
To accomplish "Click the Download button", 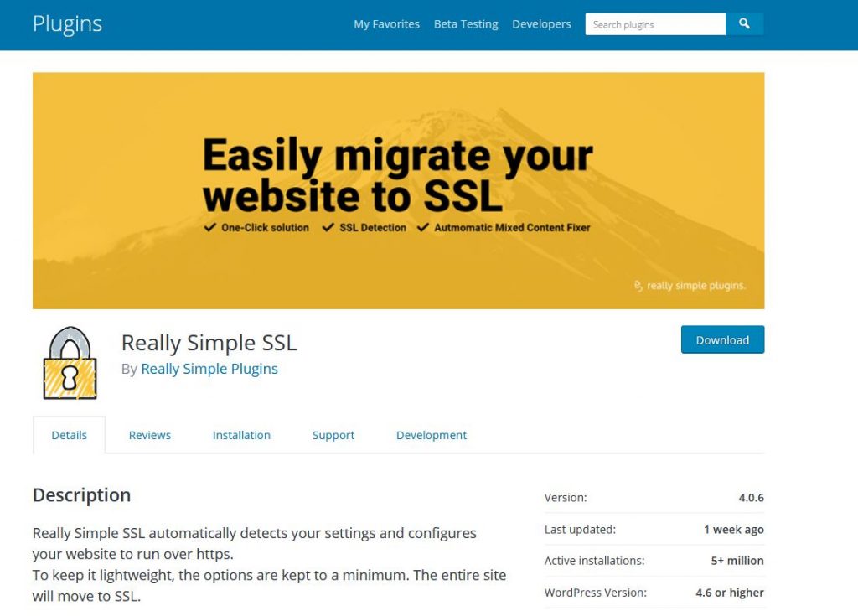I will [722, 339].
